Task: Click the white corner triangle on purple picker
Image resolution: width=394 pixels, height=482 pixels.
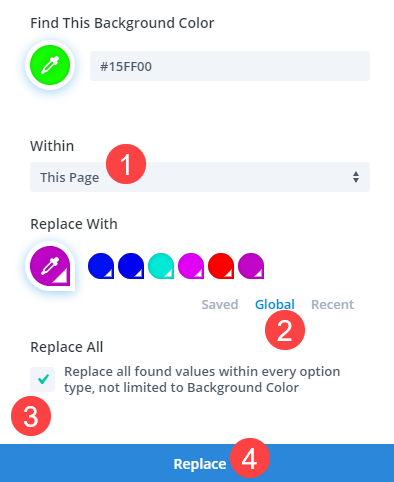Action: click(x=63, y=278)
